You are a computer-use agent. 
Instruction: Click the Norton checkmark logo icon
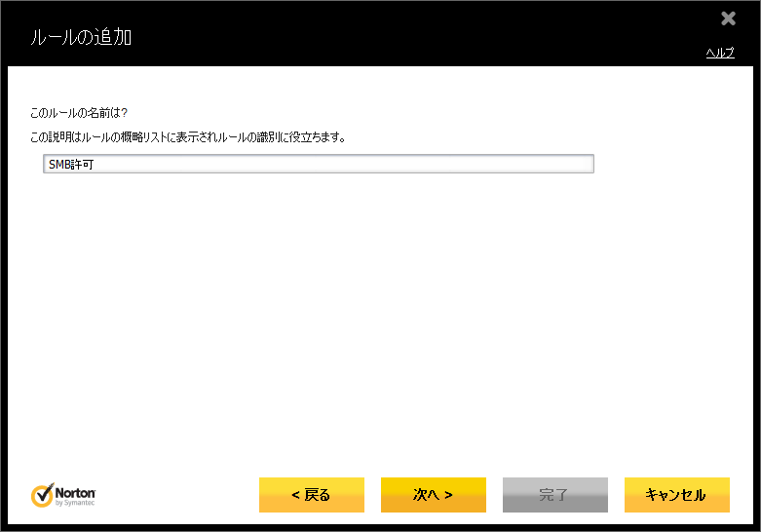[42, 495]
